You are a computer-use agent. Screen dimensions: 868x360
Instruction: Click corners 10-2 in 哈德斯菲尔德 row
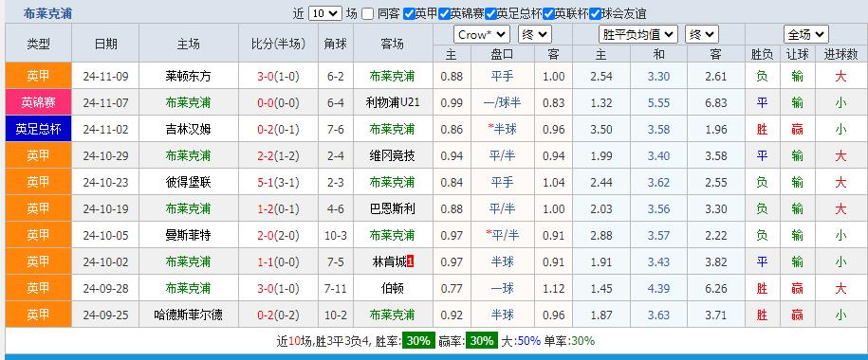coord(336,315)
